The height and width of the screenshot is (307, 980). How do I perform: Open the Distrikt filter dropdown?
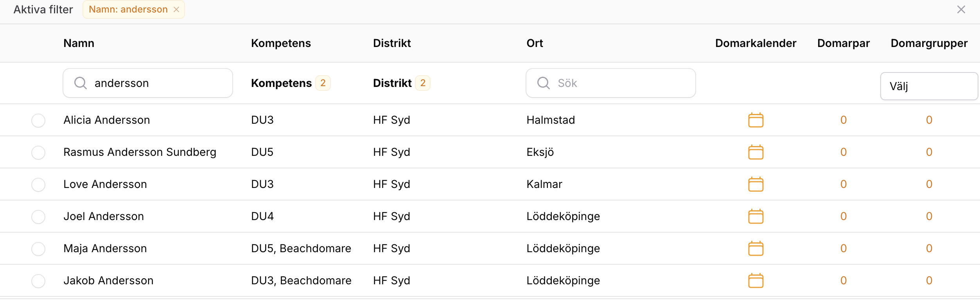(x=401, y=83)
